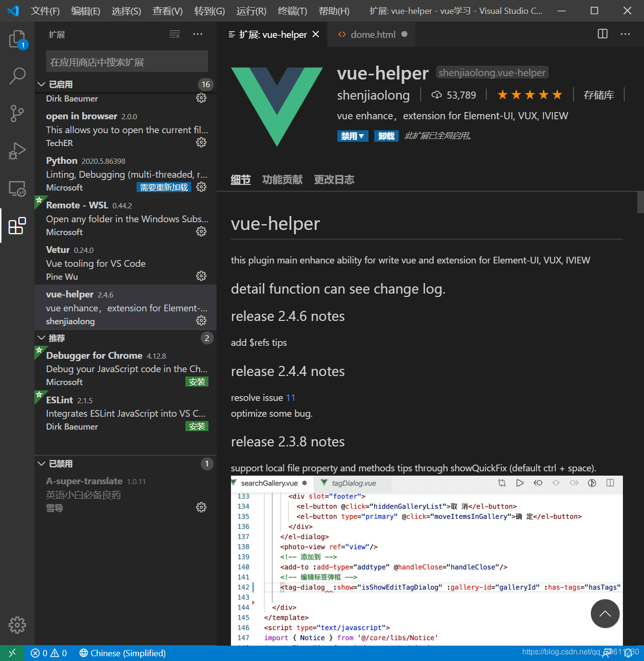Open the 编辑(E) menu

coord(85,11)
